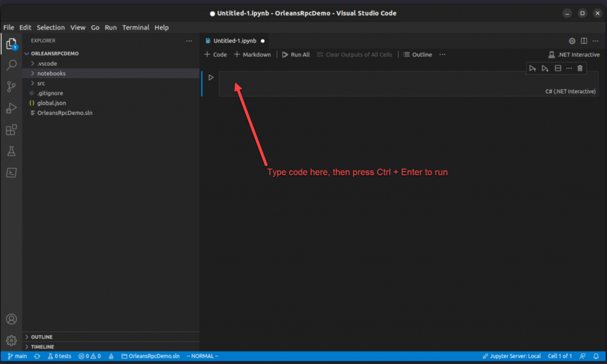Open the Selection menu
Screen dimensions: 607x364
click(x=51, y=27)
